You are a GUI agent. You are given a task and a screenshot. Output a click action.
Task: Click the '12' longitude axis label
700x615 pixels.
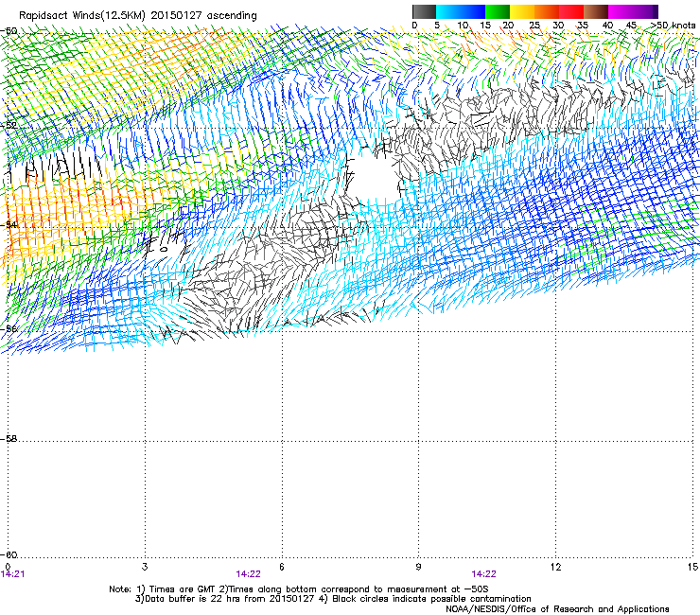(555, 567)
